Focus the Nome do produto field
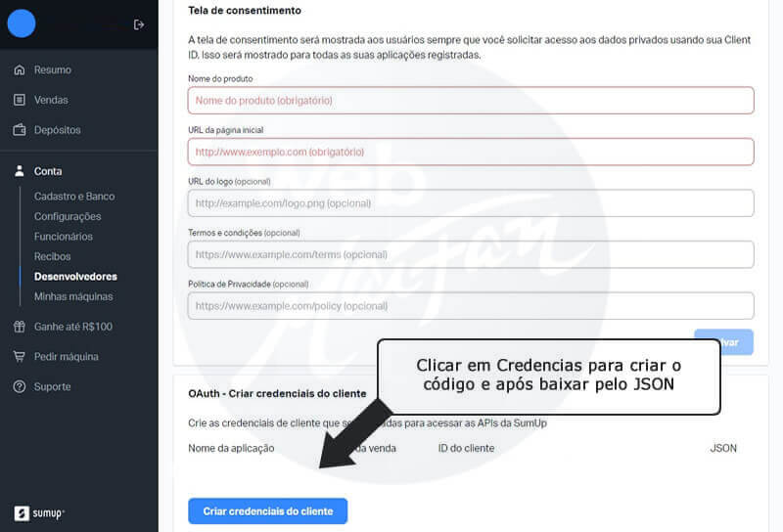 pos(471,101)
